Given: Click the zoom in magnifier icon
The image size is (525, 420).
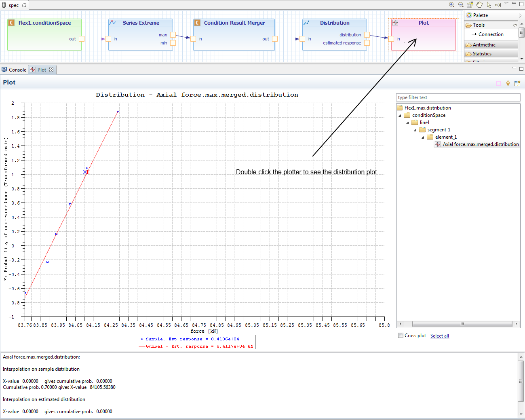Looking at the screenshot, I should click(x=451, y=5).
